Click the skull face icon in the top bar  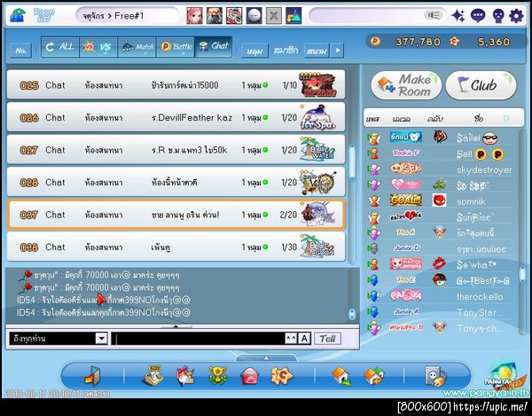point(497,16)
